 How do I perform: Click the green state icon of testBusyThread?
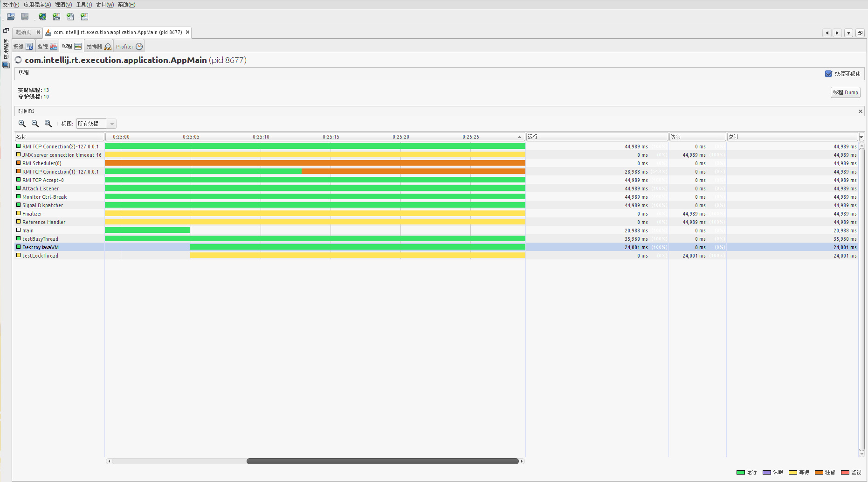click(19, 238)
